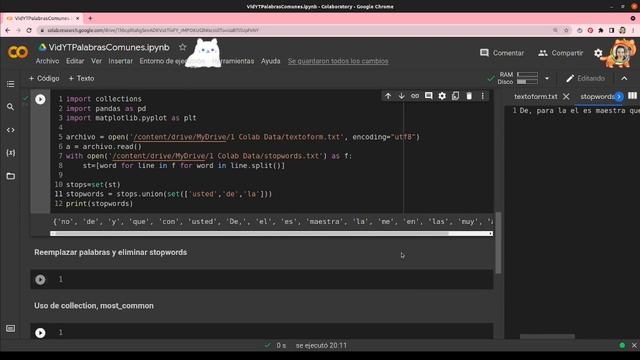Viewport: 640px width, 360px height.
Task: Bookmark this page star icon
Action: (x=566, y=30)
